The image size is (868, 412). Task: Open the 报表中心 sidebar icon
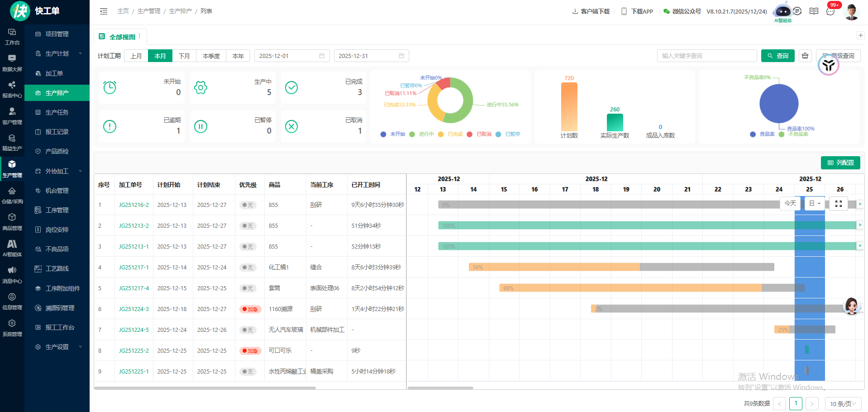(x=12, y=90)
